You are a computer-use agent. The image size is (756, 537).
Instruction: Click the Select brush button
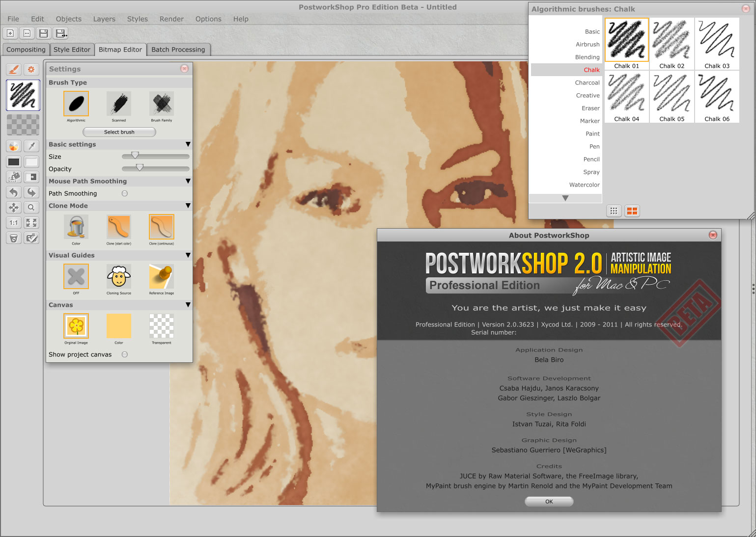click(x=119, y=132)
